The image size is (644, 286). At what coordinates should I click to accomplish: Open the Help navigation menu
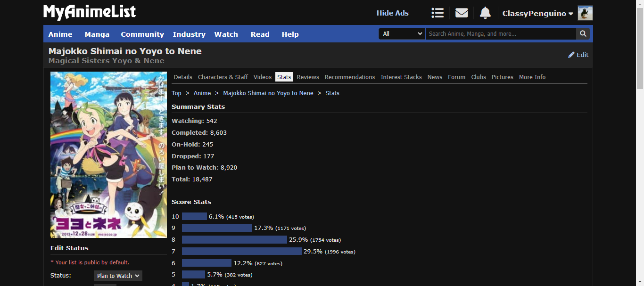coord(290,34)
